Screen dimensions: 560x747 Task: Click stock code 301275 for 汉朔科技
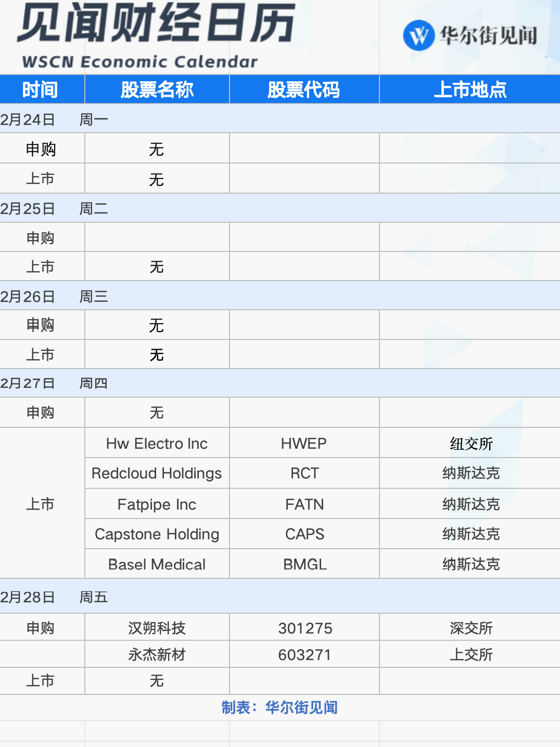(x=304, y=628)
